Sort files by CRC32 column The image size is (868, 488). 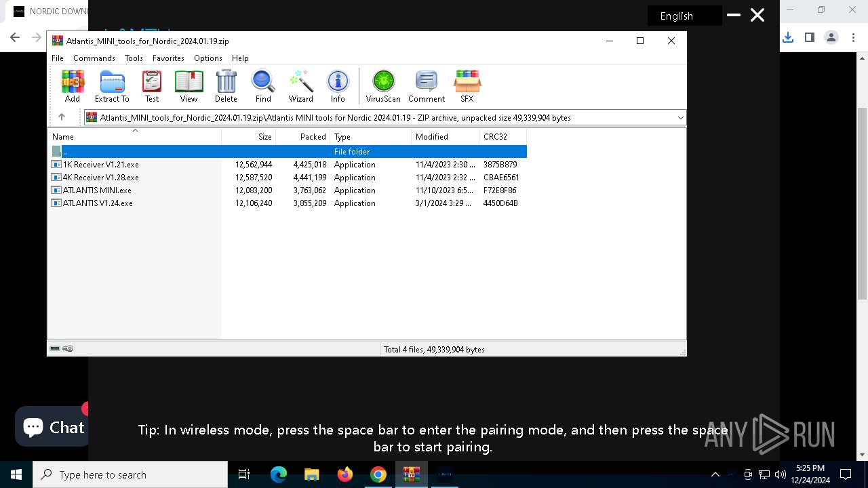pos(502,137)
